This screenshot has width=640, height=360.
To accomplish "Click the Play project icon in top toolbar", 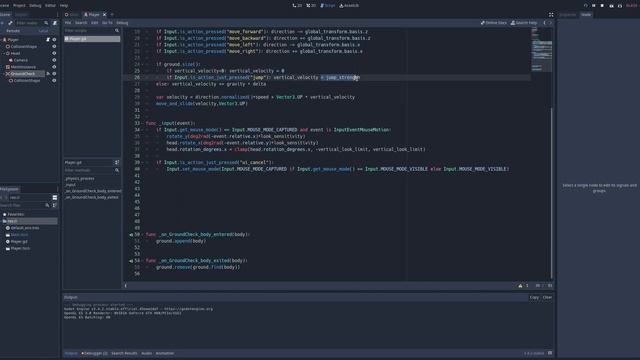I will [586, 5].
